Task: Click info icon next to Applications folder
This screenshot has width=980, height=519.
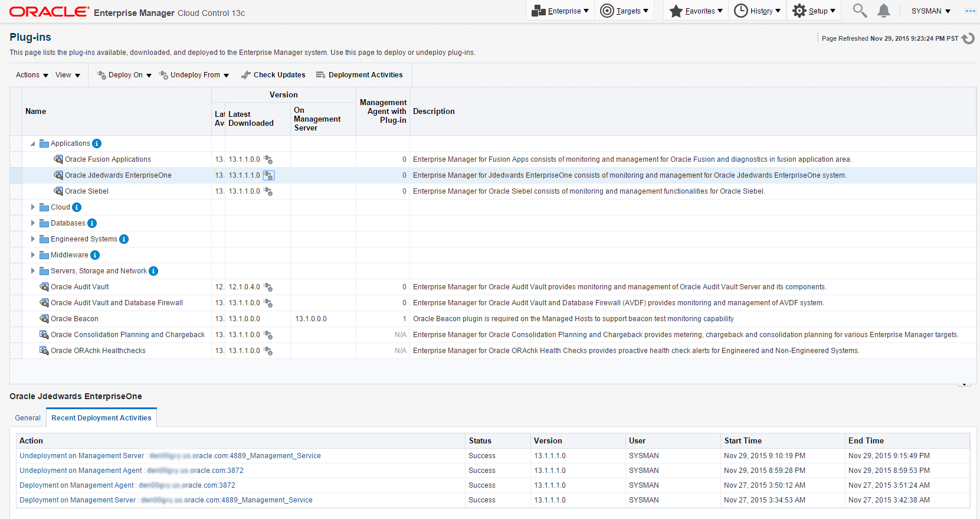Action: (97, 143)
